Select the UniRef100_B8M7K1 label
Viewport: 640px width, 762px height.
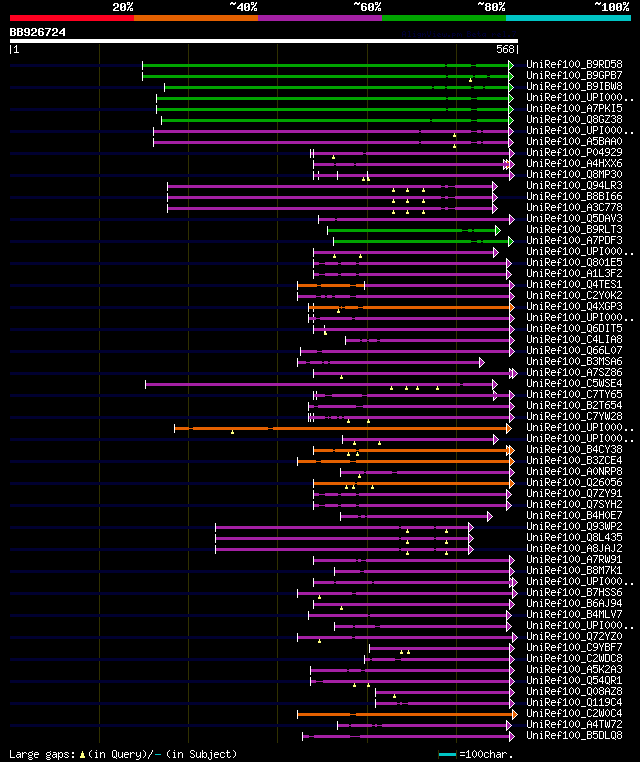[574, 571]
